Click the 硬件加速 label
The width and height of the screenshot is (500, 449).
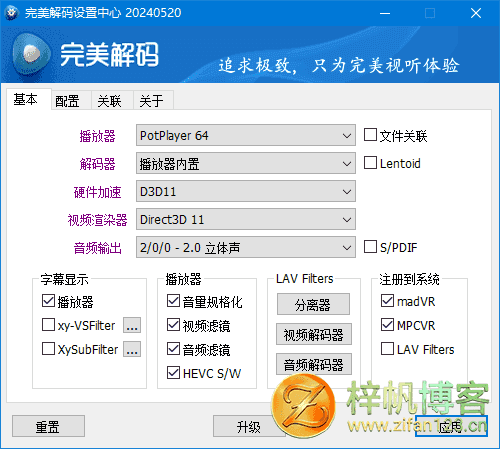pos(98,192)
